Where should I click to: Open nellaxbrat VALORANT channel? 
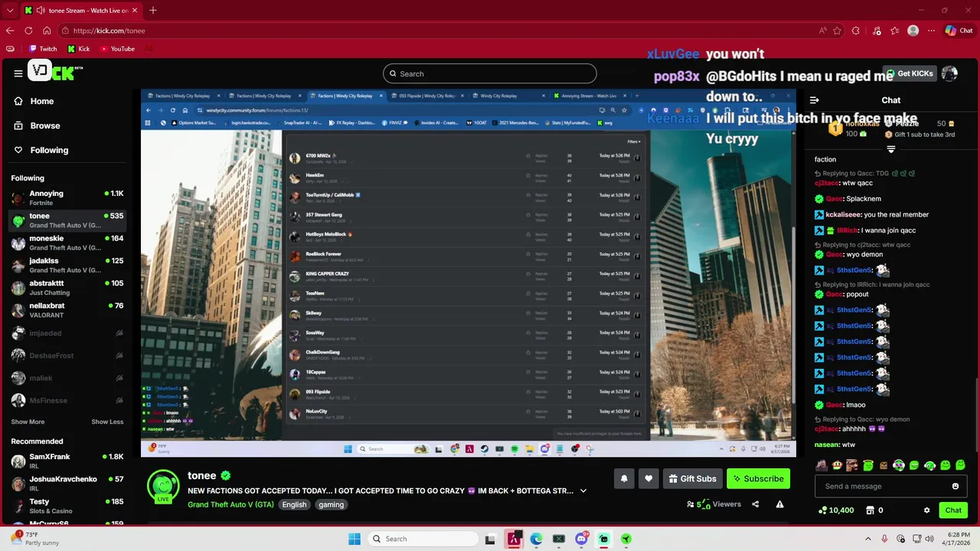point(67,310)
